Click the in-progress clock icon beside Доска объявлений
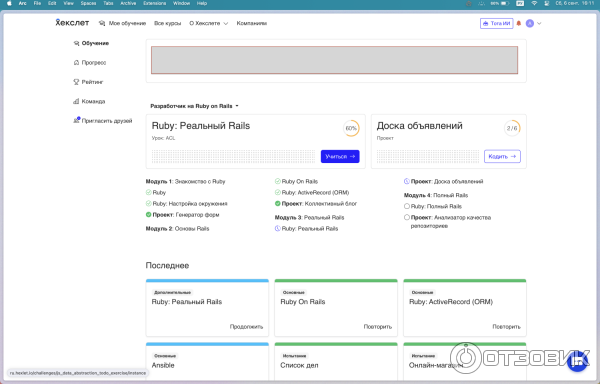The width and height of the screenshot is (600, 384). (x=406, y=181)
